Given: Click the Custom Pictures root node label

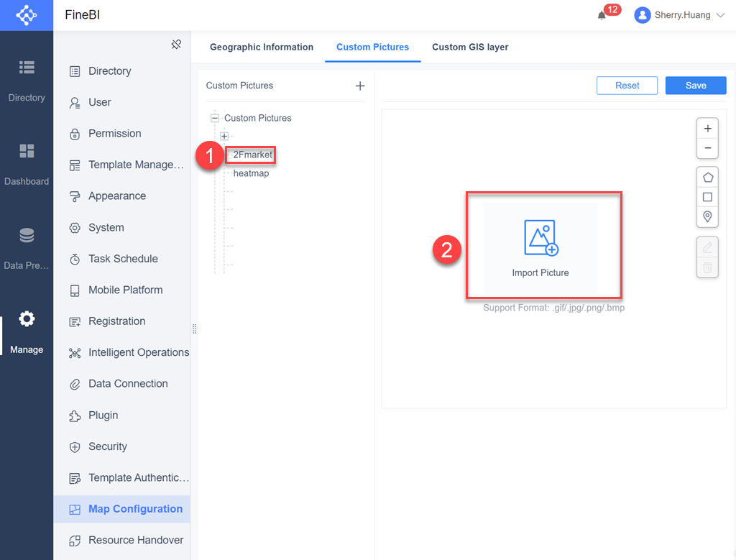Looking at the screenshot, I should pyautogui.click(x=258, y=118).
